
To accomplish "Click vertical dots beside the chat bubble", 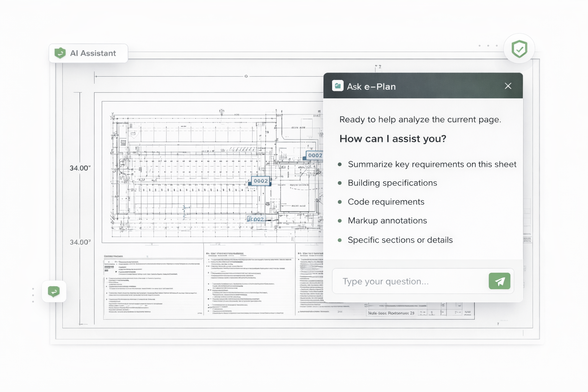I will pyautogui.click(x=33, y=295).
